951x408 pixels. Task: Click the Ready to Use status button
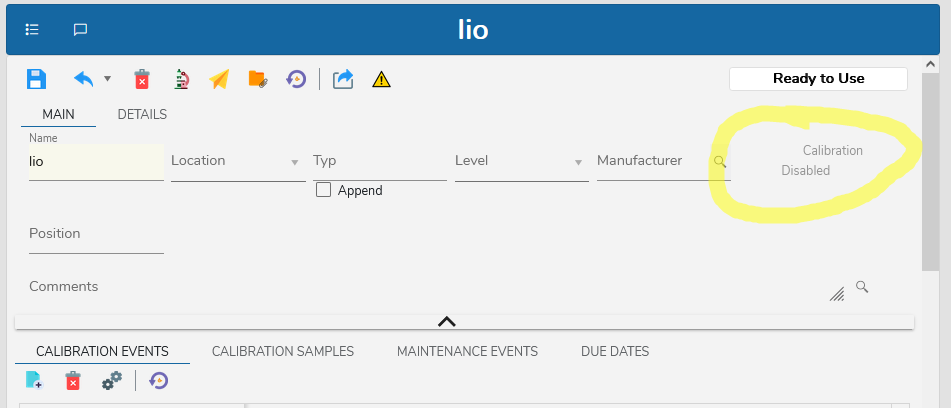[818, 78]
